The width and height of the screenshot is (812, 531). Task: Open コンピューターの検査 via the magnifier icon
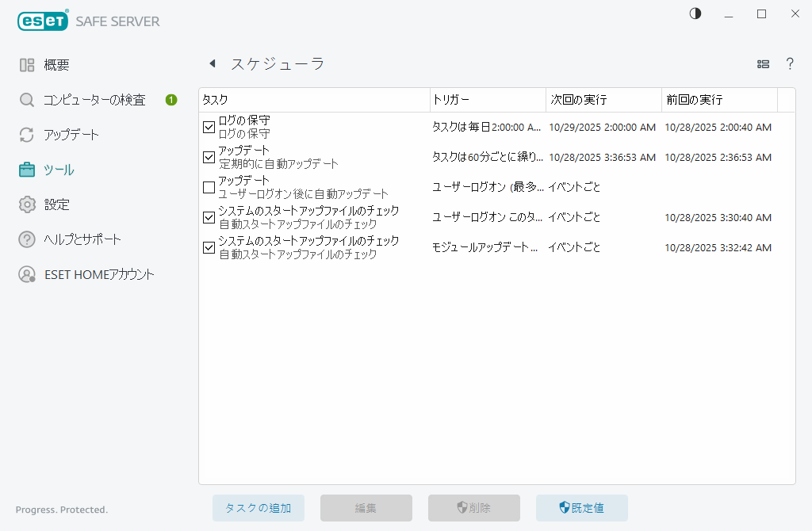(x=26, y=100)
